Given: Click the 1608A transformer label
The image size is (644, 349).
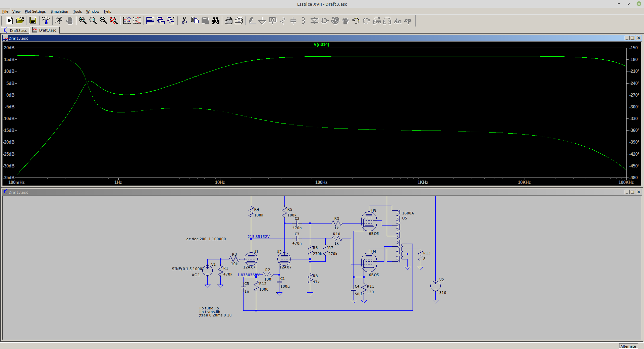Looking at the screenshot, I should (408, 213).
